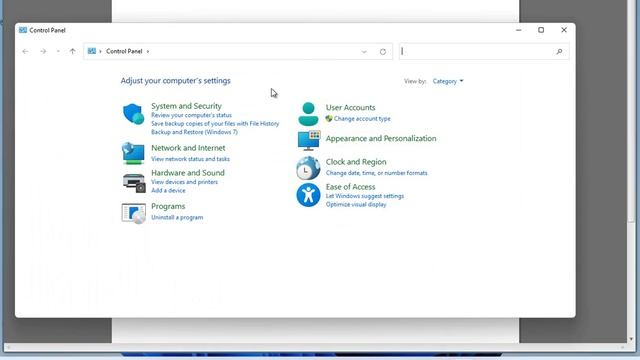Click the Control Panel title bar icon
The width and height of the screenshot is (640, 360).
pyautogui.click(x=23, y=30)
